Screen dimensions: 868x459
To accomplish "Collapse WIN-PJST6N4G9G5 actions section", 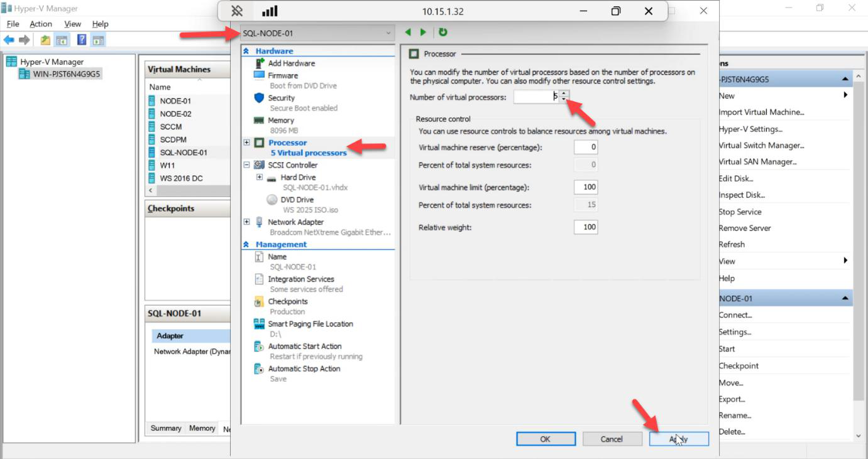I will 845,80.
